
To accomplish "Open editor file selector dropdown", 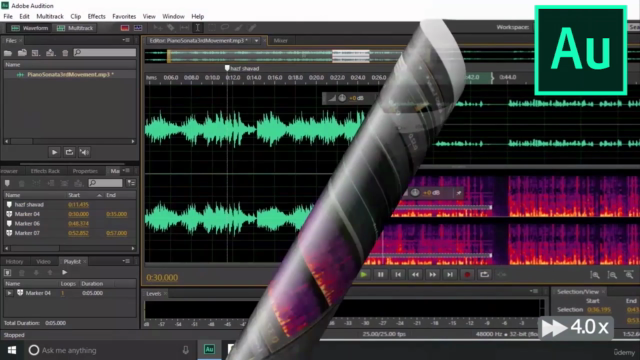I will (256, 40).
